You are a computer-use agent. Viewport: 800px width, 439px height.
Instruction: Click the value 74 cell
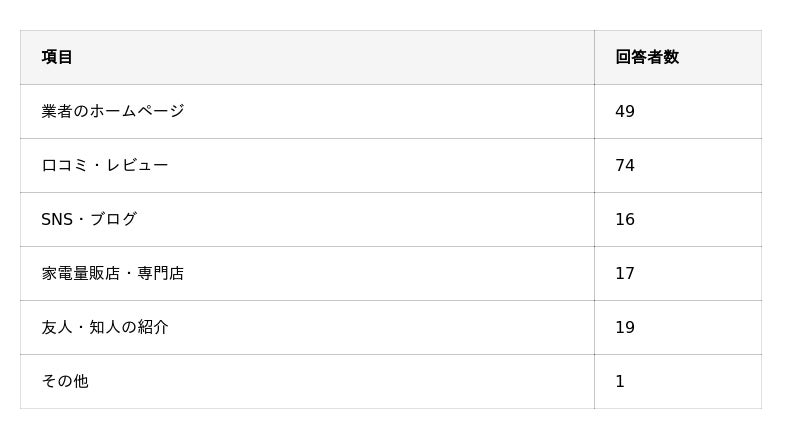(x=625, y=165)
